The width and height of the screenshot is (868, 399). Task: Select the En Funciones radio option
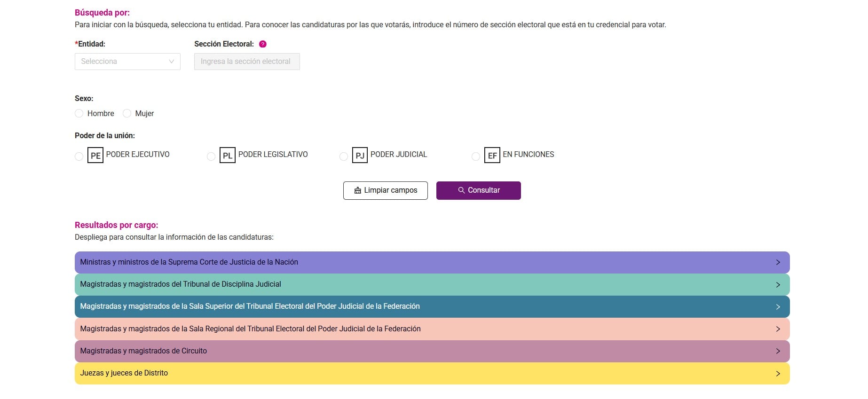476,156
